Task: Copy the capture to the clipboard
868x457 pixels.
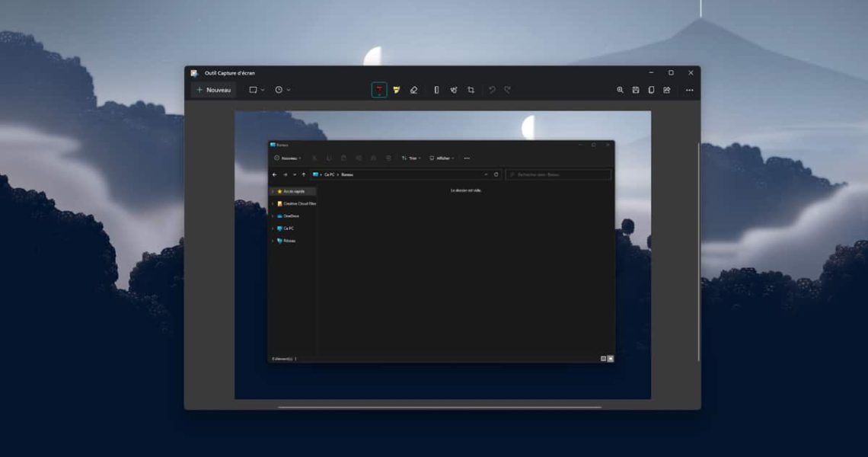Action: 651,90
